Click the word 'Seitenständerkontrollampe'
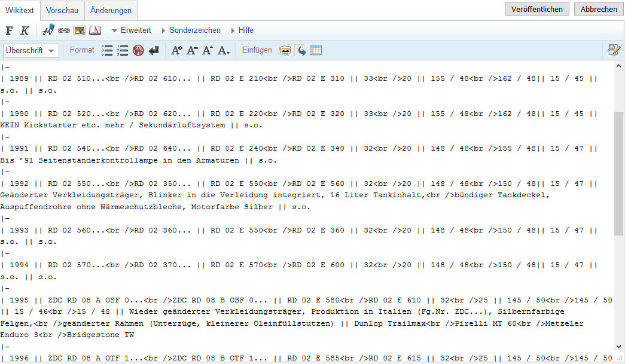Viewport: 625px width, 364px height. [98, 160]
